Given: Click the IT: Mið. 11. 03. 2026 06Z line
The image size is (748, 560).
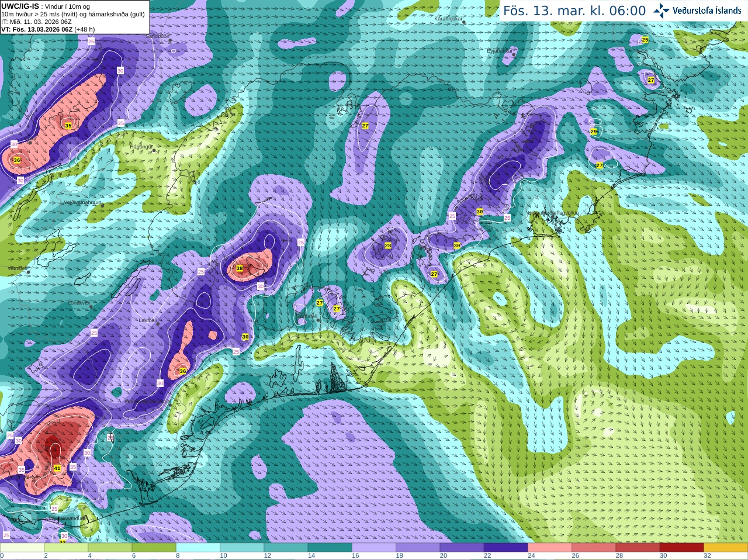Looking at the screenshot, I should [36, 22].
